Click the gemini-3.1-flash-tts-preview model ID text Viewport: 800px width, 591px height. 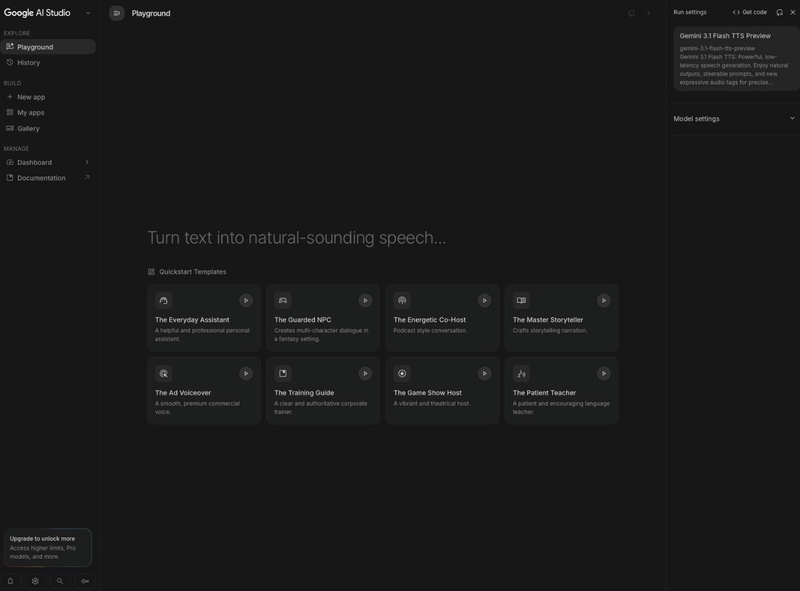tap(717, 48)
